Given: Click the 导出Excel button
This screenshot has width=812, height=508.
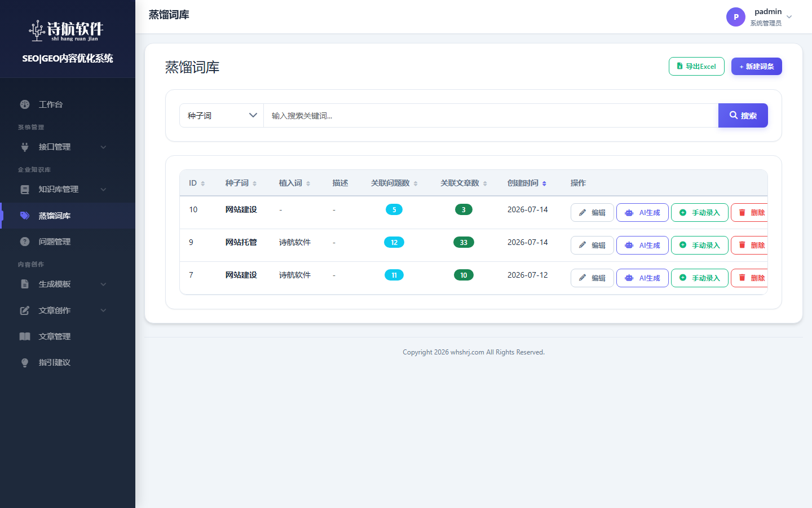Looking at the screenshot, I should click(x=696, y=67).
